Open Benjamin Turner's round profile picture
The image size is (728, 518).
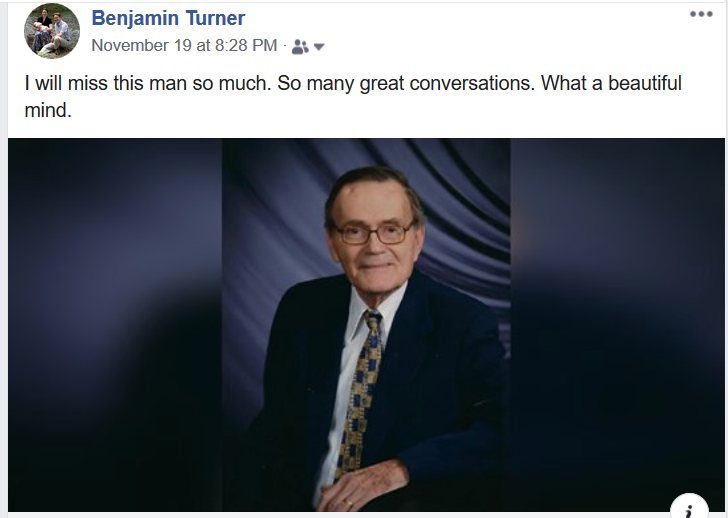[x=52, y=31]
